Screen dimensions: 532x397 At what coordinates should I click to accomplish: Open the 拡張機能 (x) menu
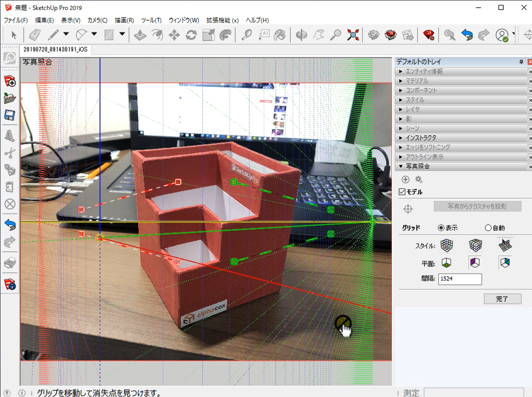(223, 20)
